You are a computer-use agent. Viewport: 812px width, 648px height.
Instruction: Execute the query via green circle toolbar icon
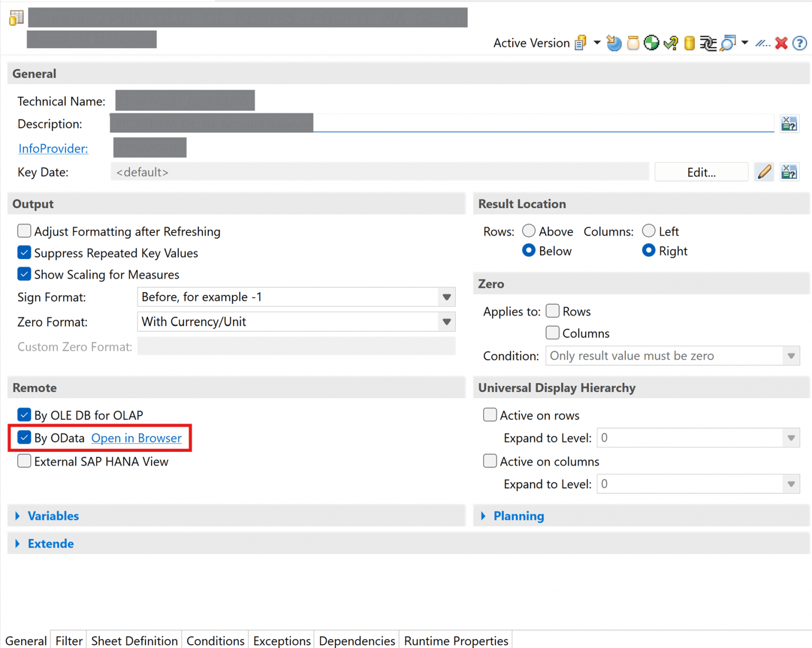[x=651, y=43]
